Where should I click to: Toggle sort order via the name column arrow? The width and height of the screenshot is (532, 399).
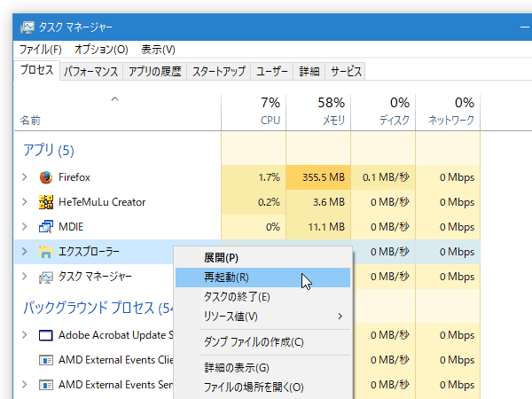tap(114, 99)
